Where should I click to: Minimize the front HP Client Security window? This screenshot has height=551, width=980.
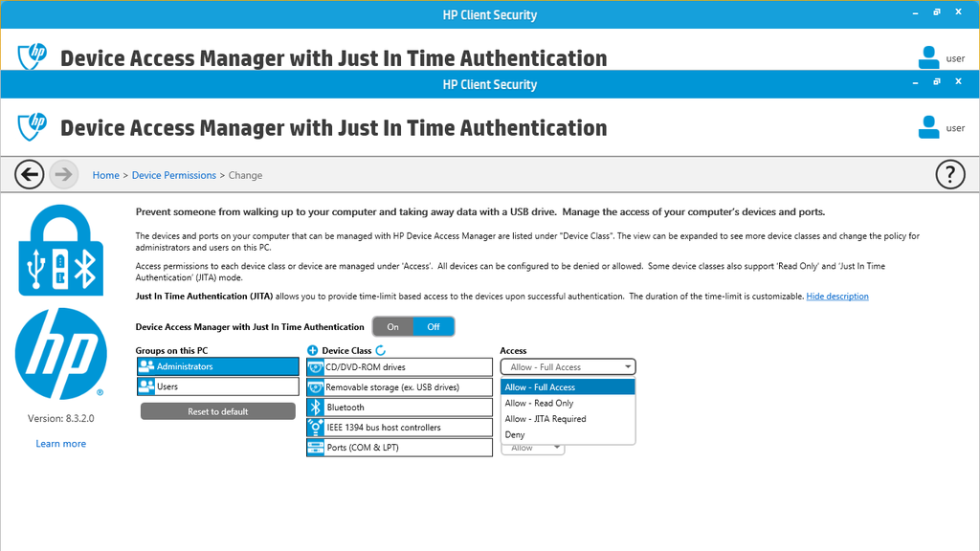pos(915,82)
